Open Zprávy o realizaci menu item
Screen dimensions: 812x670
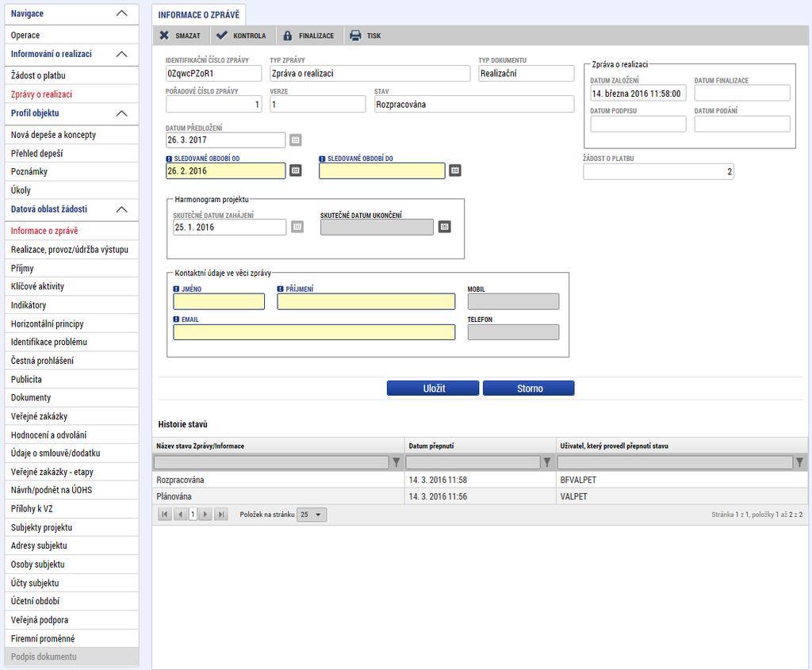[71, 94]
